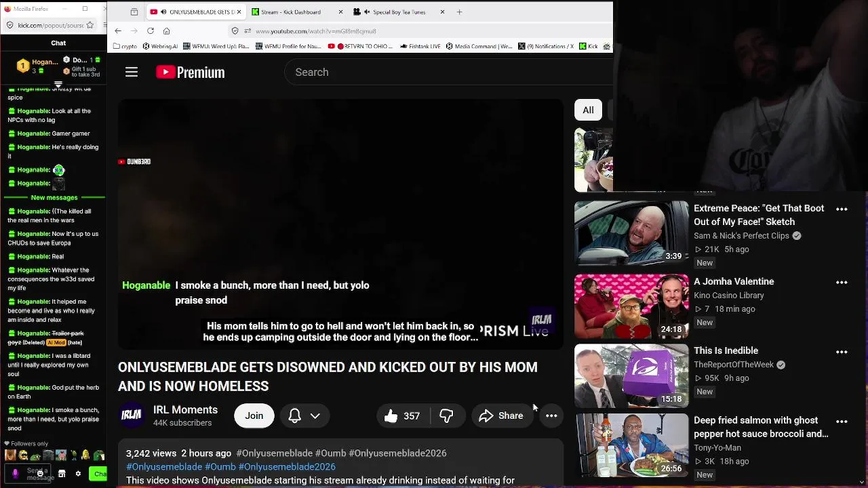The image size is (868, 488).
Task: Open the Webring.AI bookmark
Action: click(x=159, y=47)
